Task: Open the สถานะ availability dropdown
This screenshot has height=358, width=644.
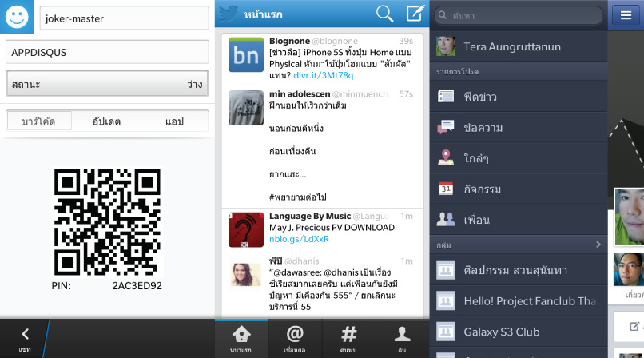Action: [107, 84]
